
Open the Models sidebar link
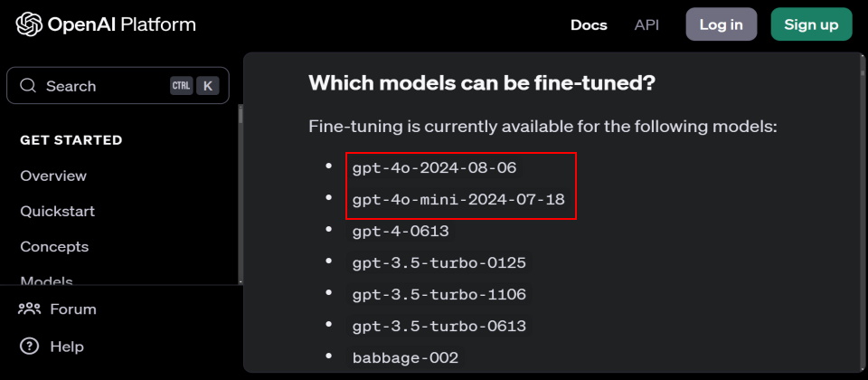point(46,280)
